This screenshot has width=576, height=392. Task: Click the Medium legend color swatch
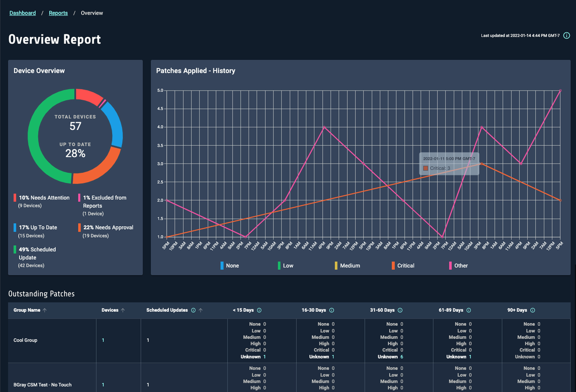(336, 266)
